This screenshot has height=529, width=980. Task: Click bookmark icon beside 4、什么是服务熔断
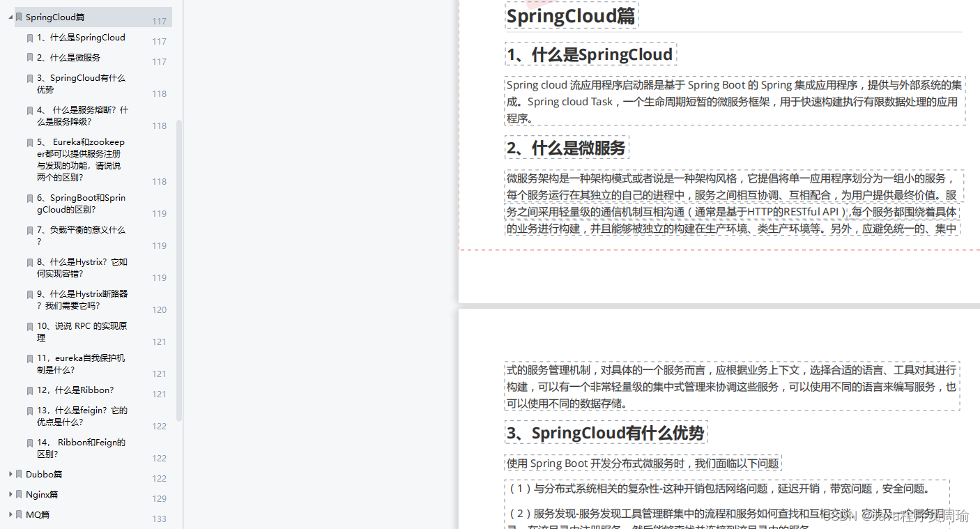[x=30, y=110]
